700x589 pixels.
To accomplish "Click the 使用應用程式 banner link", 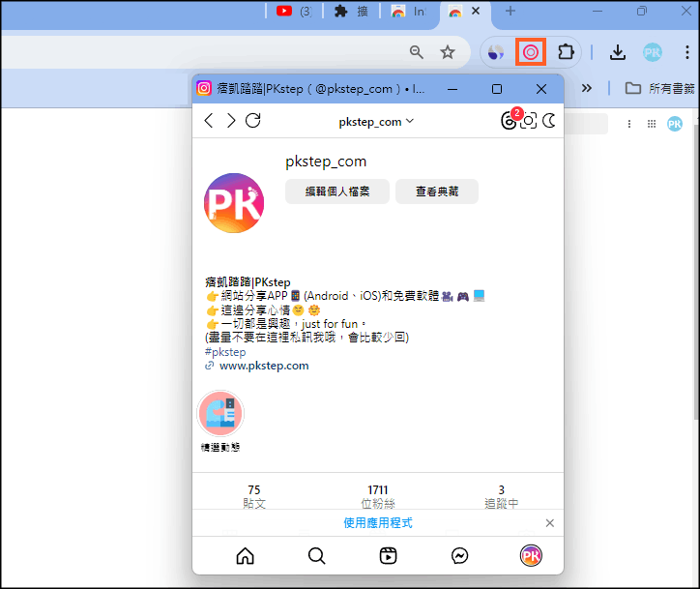I will pyautogui.click(x=378, y=523).
